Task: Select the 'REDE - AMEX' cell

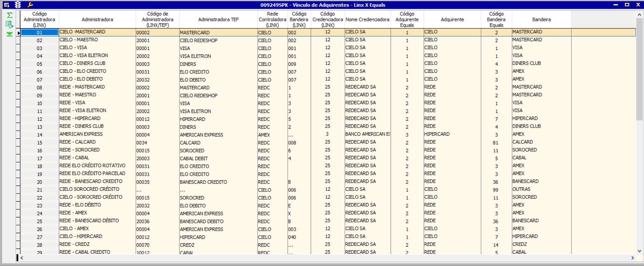Action: click(97, 213)
